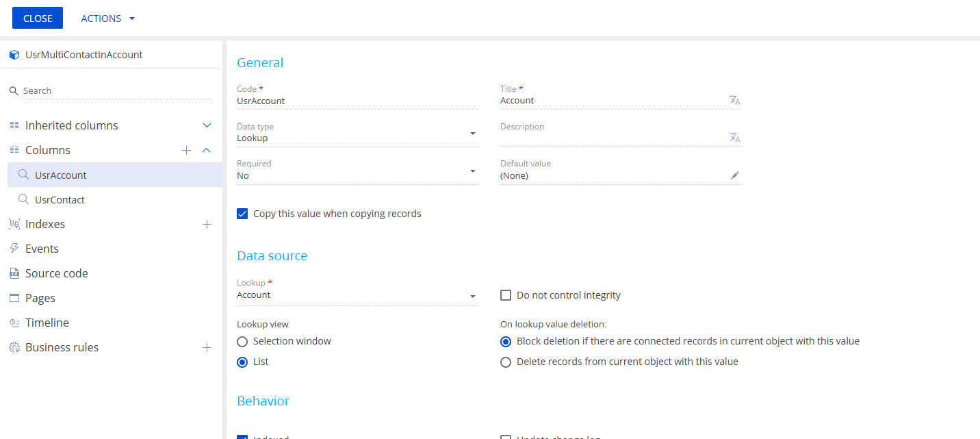
Task: Click the General section heading
Action: [260, 62]
